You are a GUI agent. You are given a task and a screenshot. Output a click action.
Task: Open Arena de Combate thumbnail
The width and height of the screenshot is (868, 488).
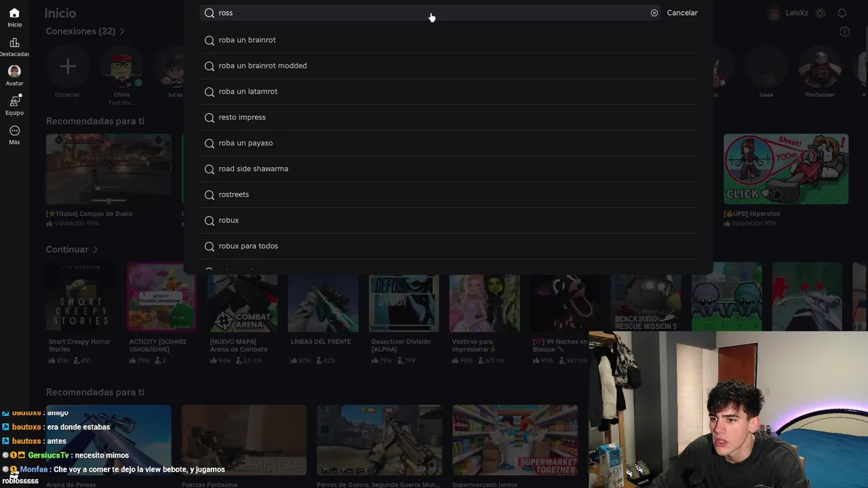(242, 298)
